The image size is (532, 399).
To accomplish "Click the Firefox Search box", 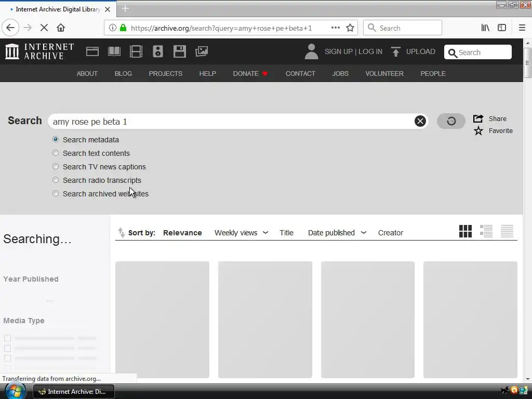I will [403, 28].
